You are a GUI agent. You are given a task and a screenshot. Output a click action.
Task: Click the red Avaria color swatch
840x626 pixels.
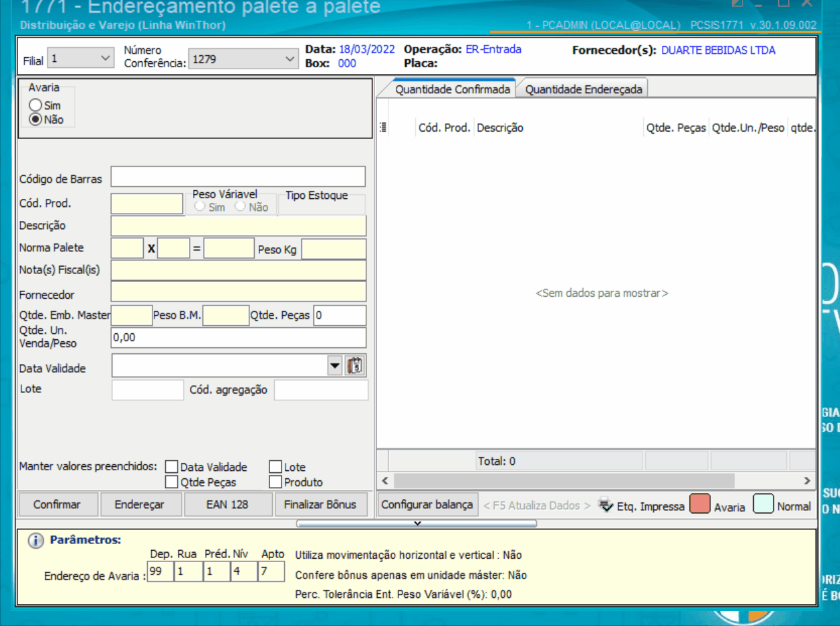700,504
